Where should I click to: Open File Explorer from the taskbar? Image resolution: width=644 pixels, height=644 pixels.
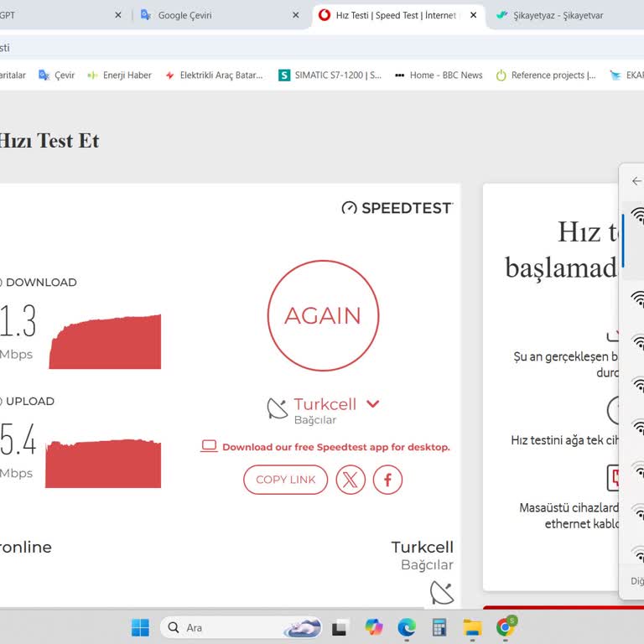(472, 627)
